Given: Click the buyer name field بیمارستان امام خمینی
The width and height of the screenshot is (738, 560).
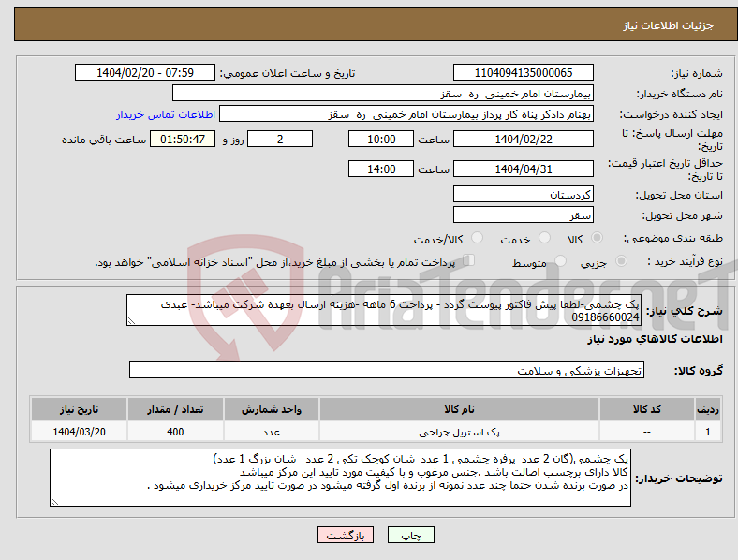Looking at the screenshot, I should [383, 93].
